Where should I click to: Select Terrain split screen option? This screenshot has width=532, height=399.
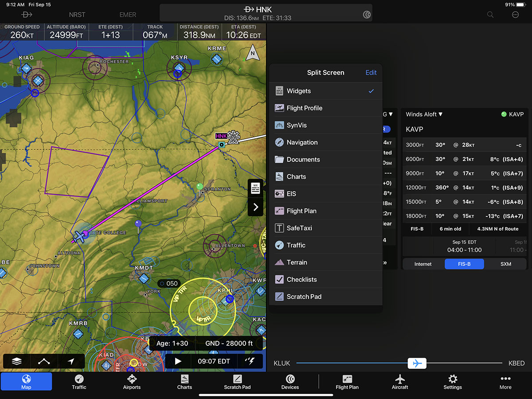pyautogui.click(x=325, y=262)
